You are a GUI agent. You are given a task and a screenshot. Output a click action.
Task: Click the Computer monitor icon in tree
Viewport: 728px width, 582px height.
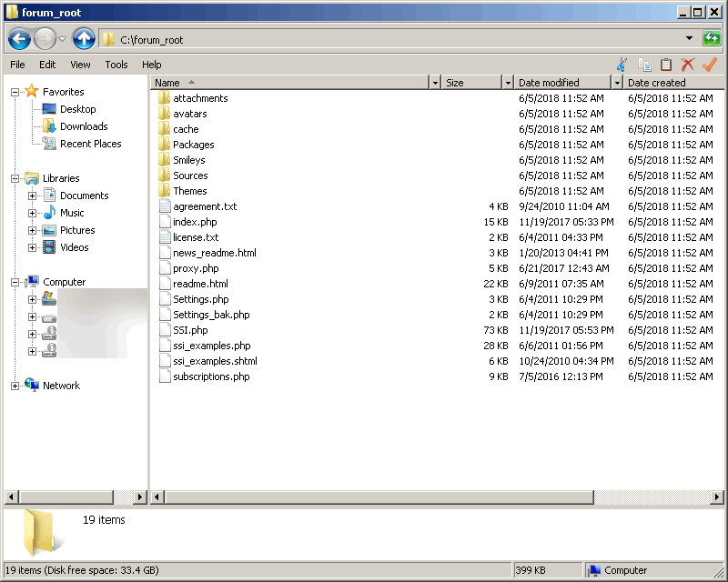[x=32, y=281]
